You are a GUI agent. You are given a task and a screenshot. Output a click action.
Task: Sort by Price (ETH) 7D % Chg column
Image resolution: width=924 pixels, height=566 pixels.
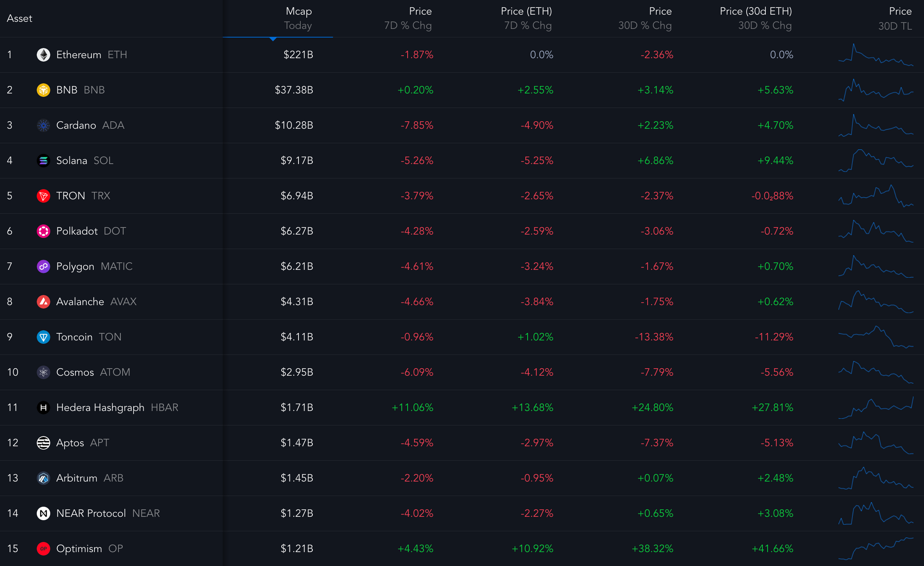pyautogui.click(x=526, y=18)
